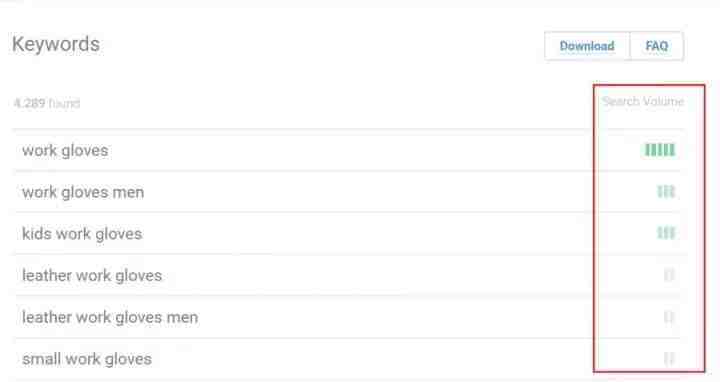Image resolution: width=720 pixels, height=382 pixels.
Task: Download the keyword list
Action: click(587, 46)
